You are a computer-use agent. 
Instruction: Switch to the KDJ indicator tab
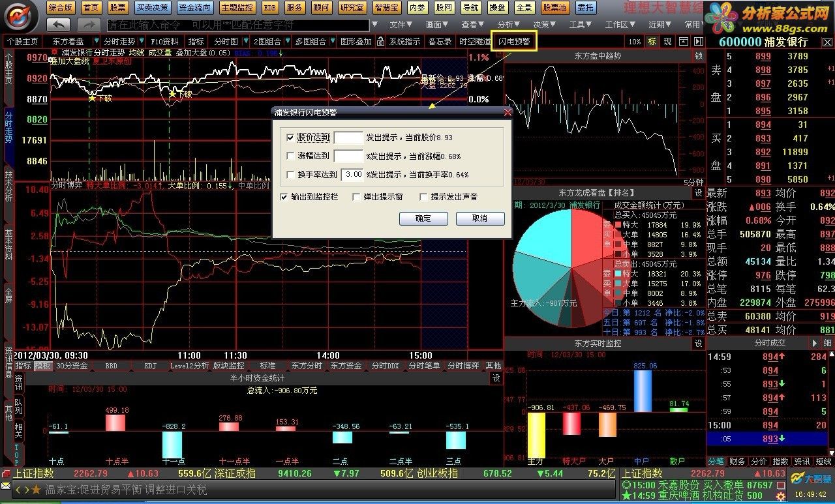[151, 366]
